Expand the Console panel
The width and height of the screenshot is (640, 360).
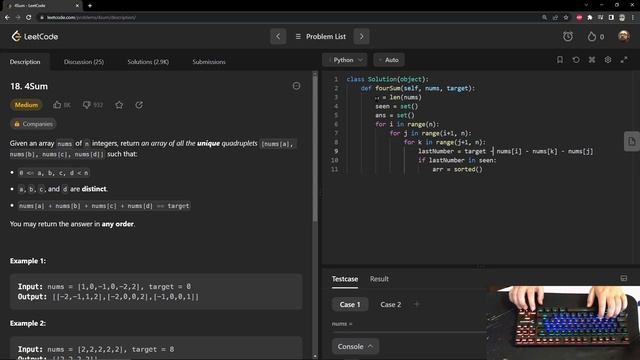pos(356,347)
